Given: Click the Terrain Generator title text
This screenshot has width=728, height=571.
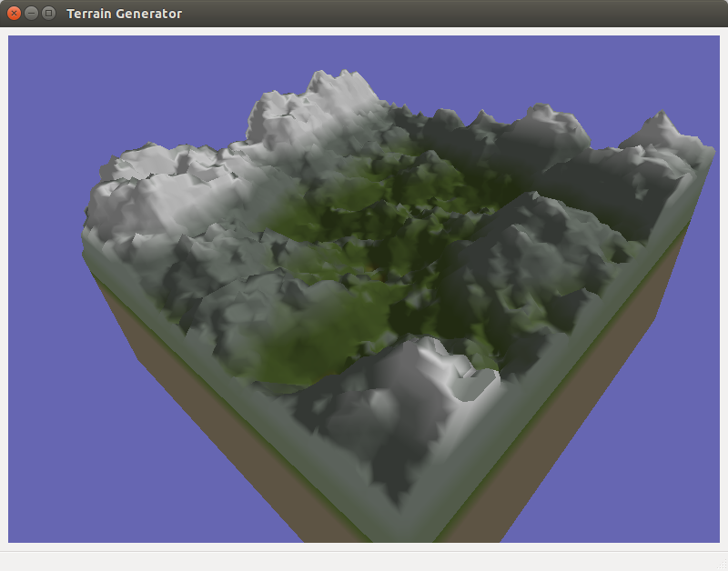Looking at the screenshot, I should (124, 14).
